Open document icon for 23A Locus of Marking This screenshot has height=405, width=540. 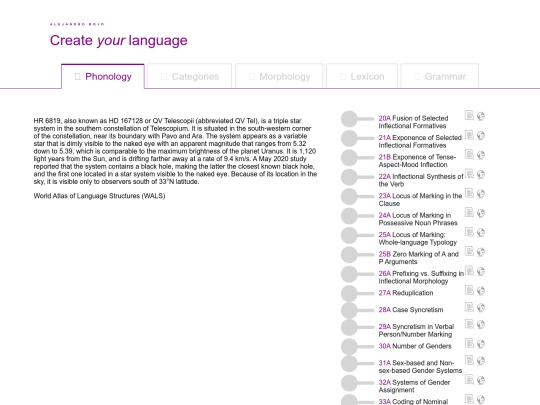469,193
